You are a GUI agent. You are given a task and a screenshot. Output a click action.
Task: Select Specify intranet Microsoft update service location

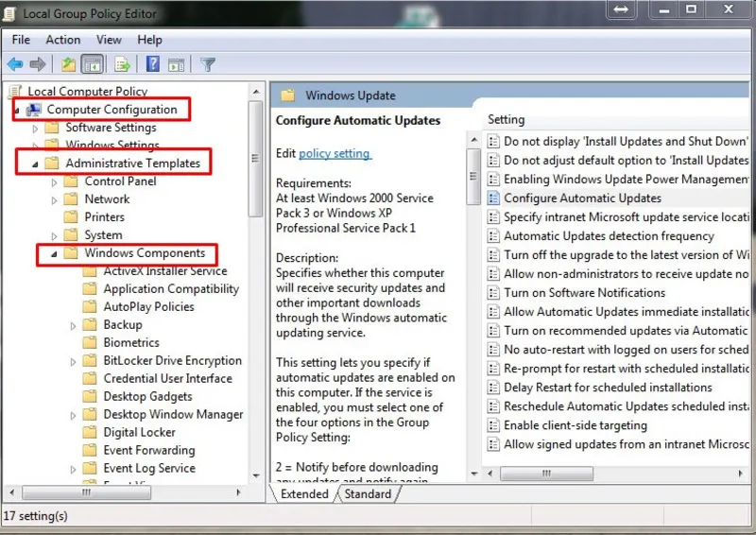[618, 217]
